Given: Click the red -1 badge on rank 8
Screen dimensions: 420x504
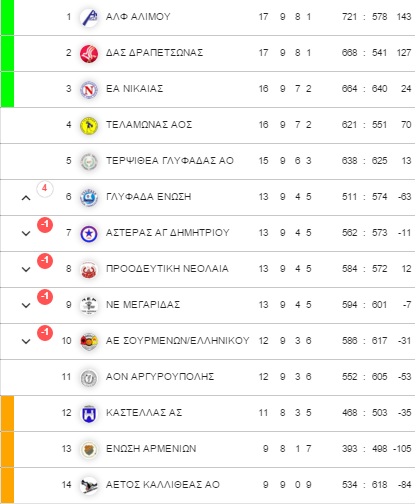Looking at the screenshot, I should (45, 261).
